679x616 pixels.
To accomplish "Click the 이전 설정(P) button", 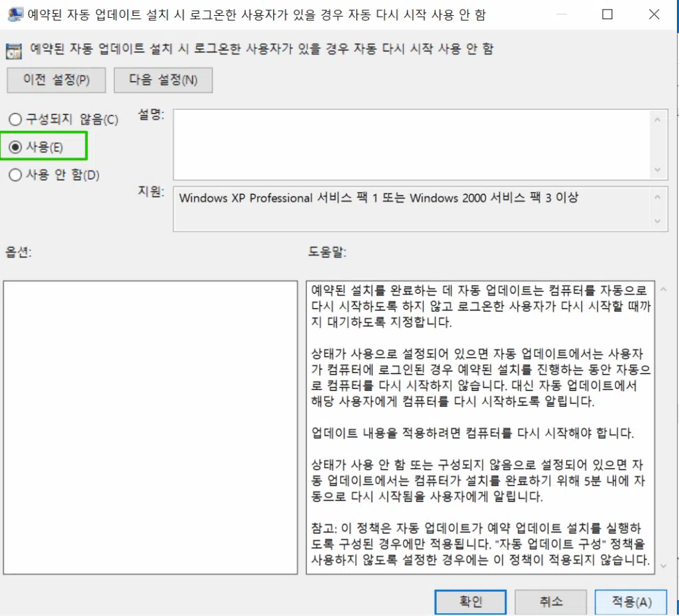I will click(x=56, y=80).
